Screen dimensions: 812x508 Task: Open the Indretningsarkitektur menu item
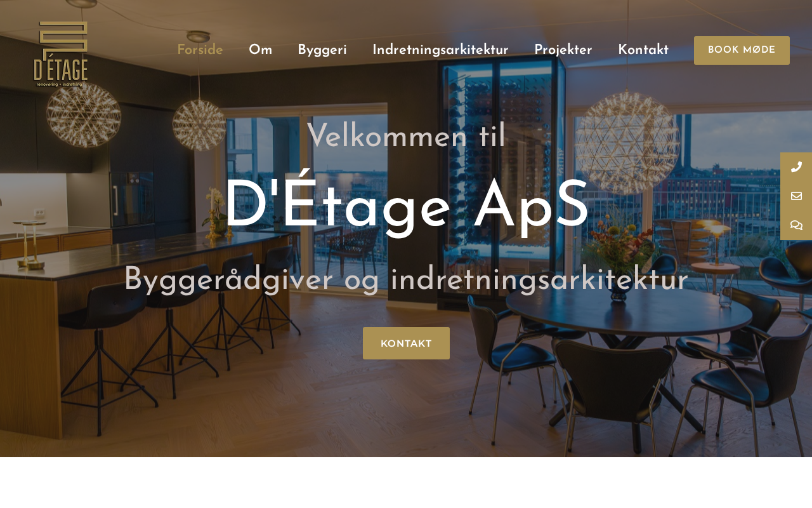440,50
